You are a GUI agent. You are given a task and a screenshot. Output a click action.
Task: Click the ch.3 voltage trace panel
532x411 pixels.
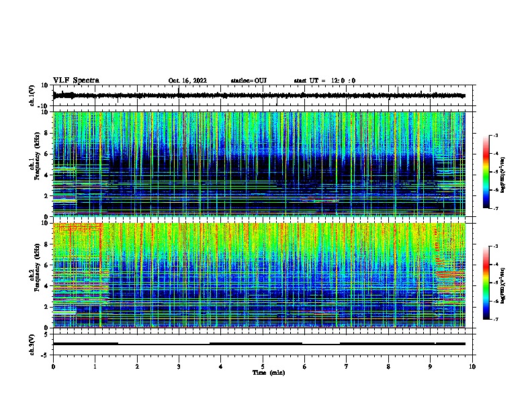click(x=264, y=345)
